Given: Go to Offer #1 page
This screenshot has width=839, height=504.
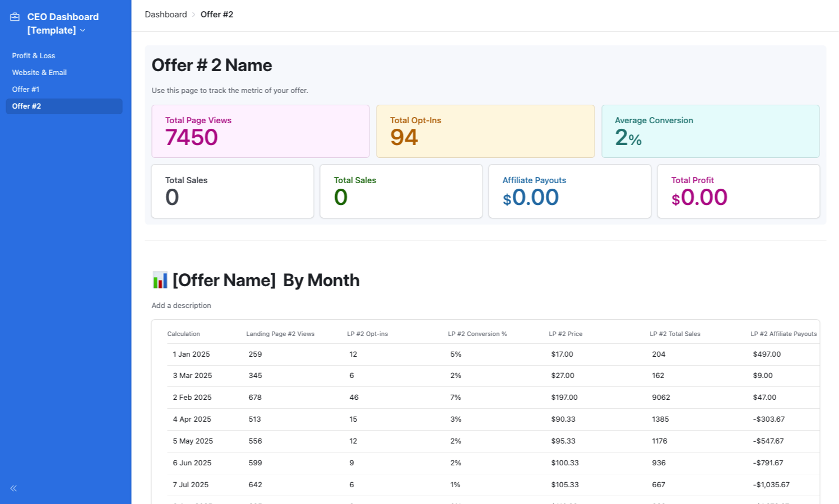Looking at the screenshot, I should pos(26,90).
